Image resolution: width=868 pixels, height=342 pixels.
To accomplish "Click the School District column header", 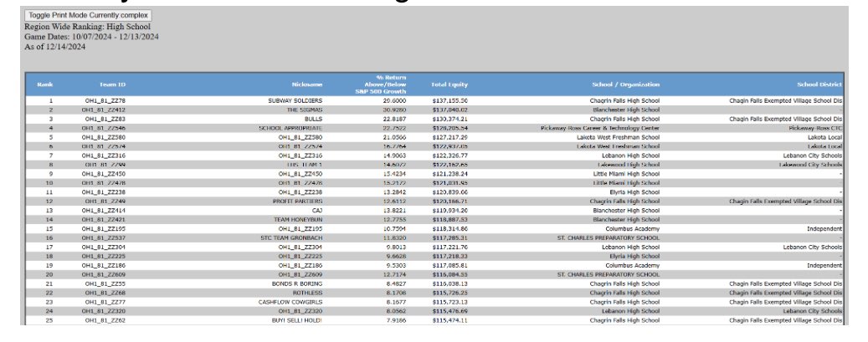I will 819,84.
